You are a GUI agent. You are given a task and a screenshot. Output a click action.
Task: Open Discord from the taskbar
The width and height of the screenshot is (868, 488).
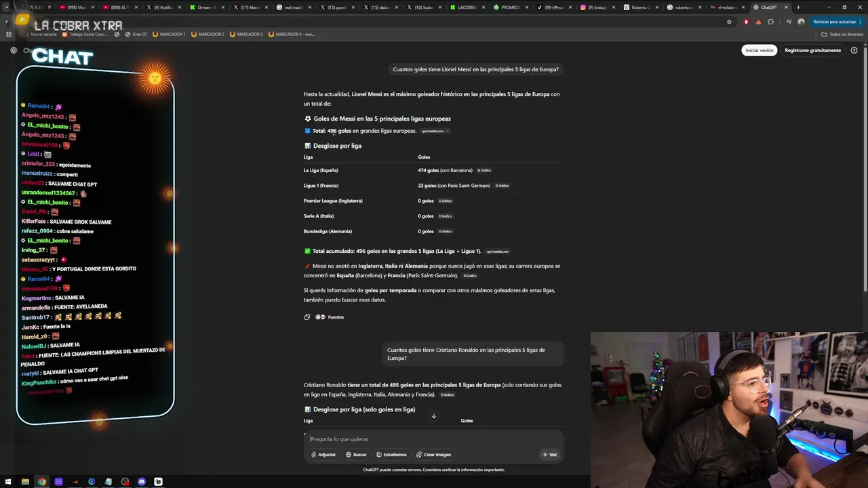coord(142,482)
